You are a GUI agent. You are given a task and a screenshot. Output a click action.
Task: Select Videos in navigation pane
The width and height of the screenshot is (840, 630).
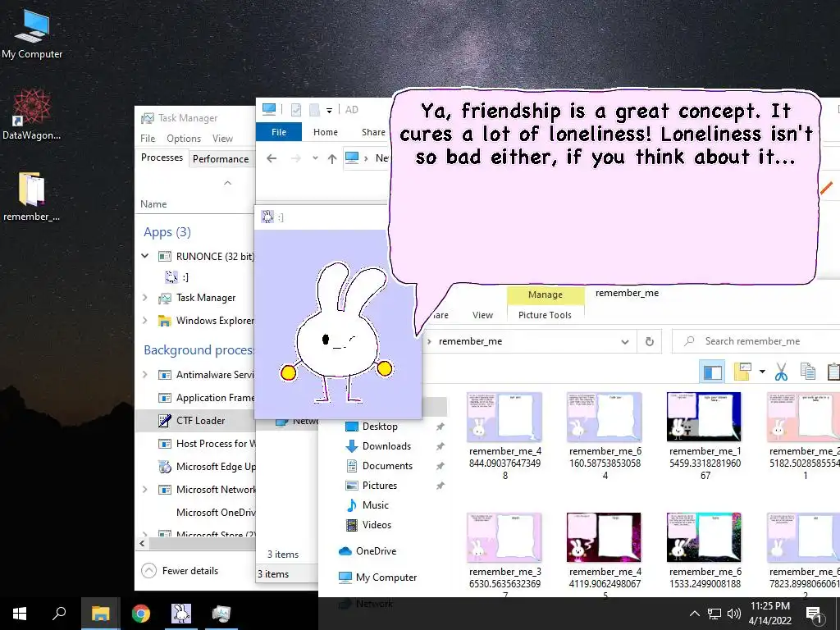tap(376, 525)
